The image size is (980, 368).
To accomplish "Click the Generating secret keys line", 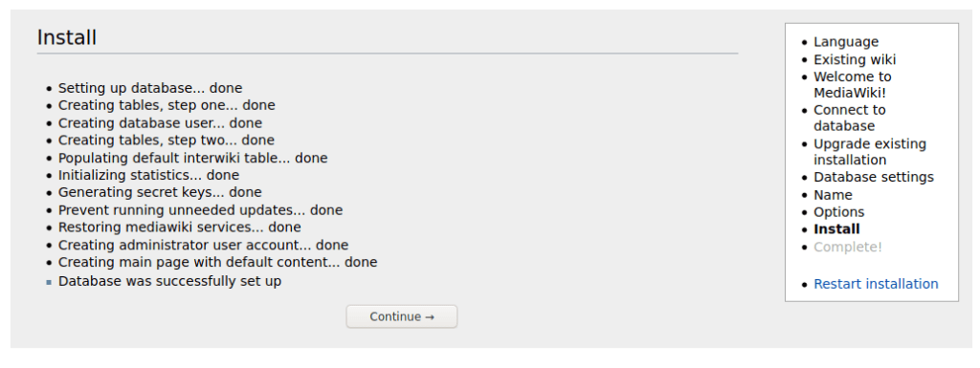I will tap(160, 192).
